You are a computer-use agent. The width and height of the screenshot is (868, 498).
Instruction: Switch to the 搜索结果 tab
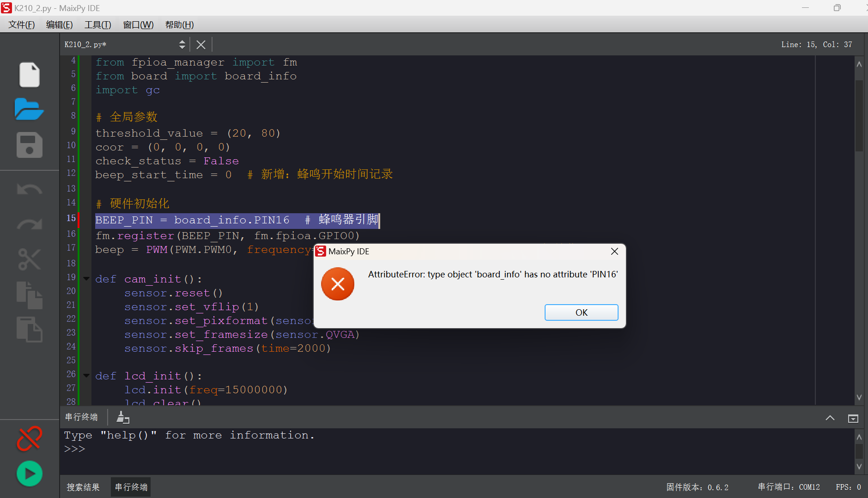(83, 487)
